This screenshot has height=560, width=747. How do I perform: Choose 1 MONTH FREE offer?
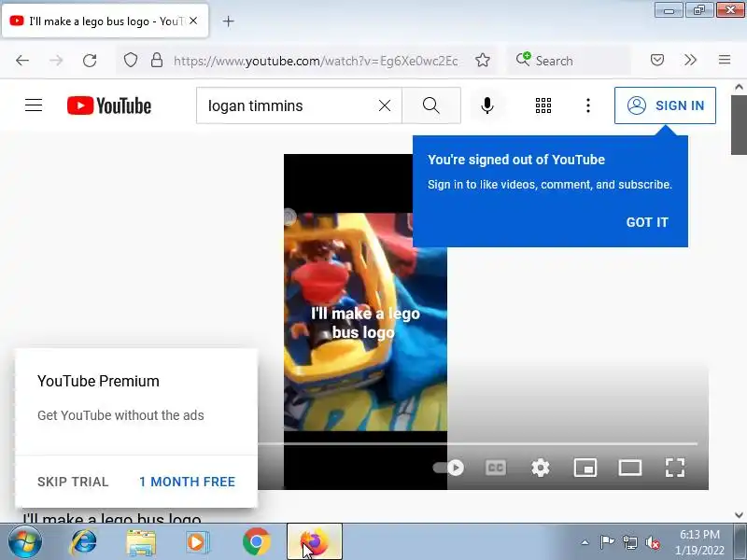click(188, 482)
